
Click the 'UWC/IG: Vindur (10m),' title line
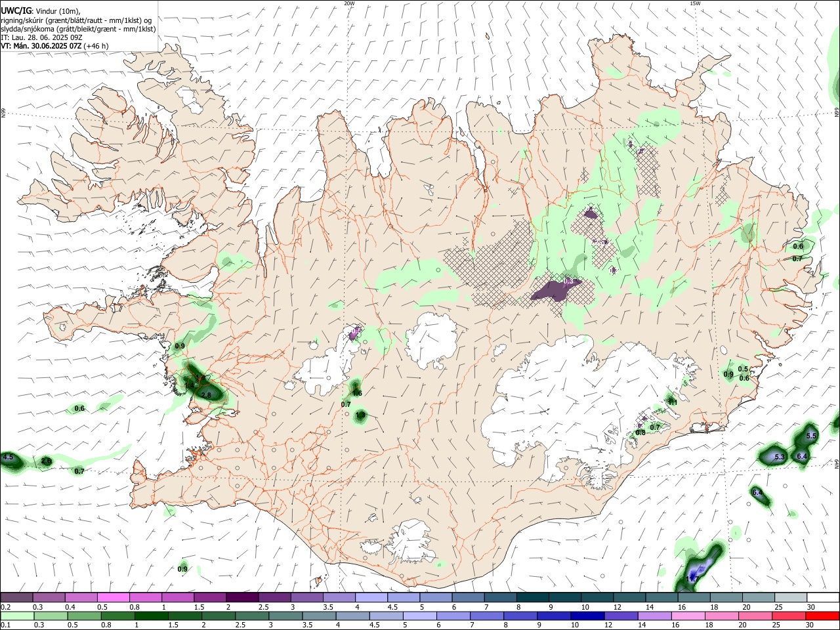[40, 11]
